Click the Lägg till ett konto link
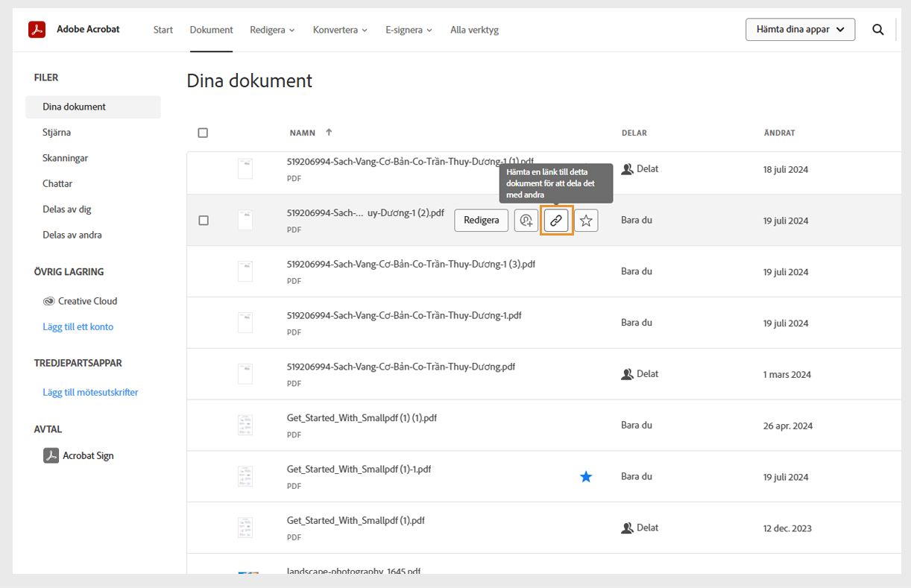Screen dimensions: 911x588 tap(78, 326)
